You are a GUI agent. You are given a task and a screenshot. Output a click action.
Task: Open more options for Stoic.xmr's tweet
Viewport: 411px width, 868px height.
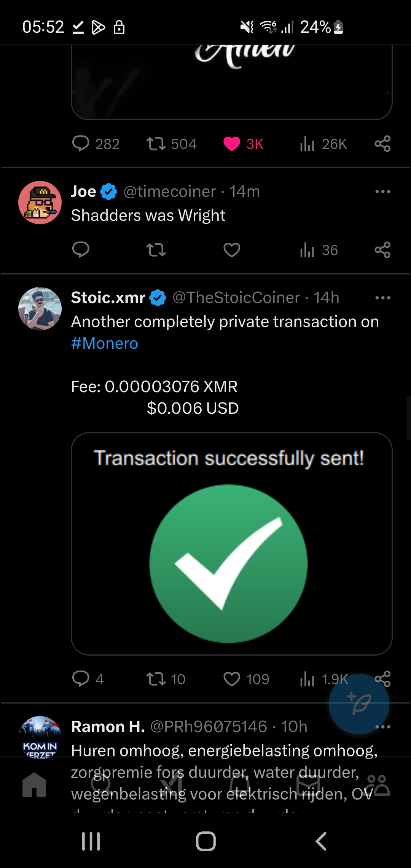coord(383,298)
